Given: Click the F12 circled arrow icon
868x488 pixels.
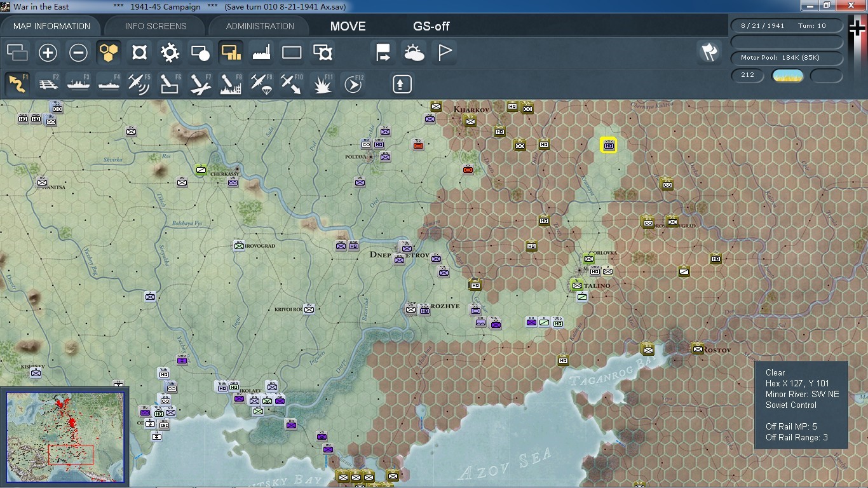Looking at the screenshot, I should (x=353, y=84).
